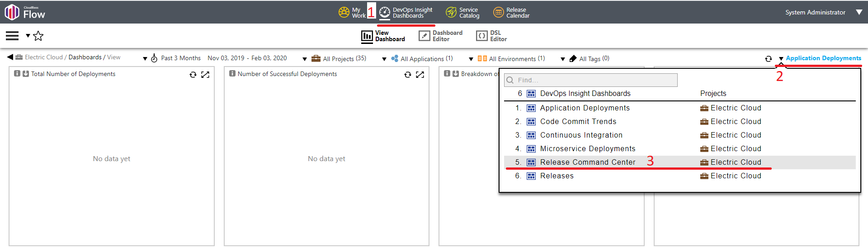
Task: Click the Releases dashboard grid icon
Action: pyautogui.click(x=531, y=176)
